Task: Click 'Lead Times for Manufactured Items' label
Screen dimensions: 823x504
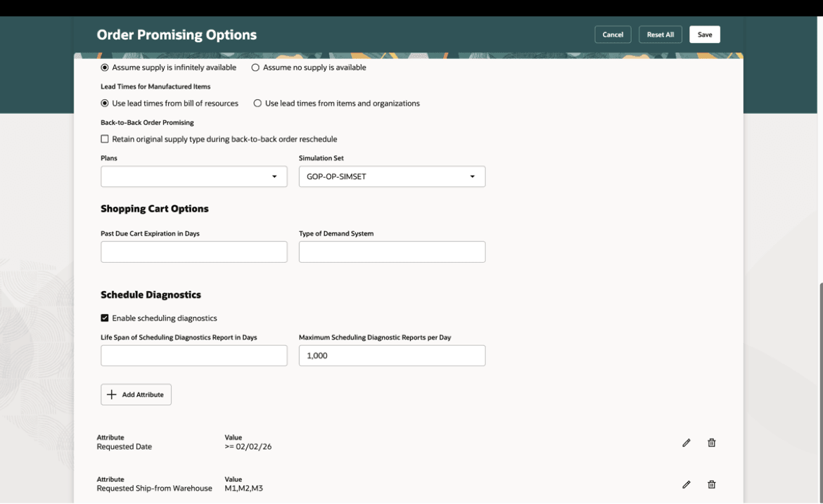Action: 155,86
